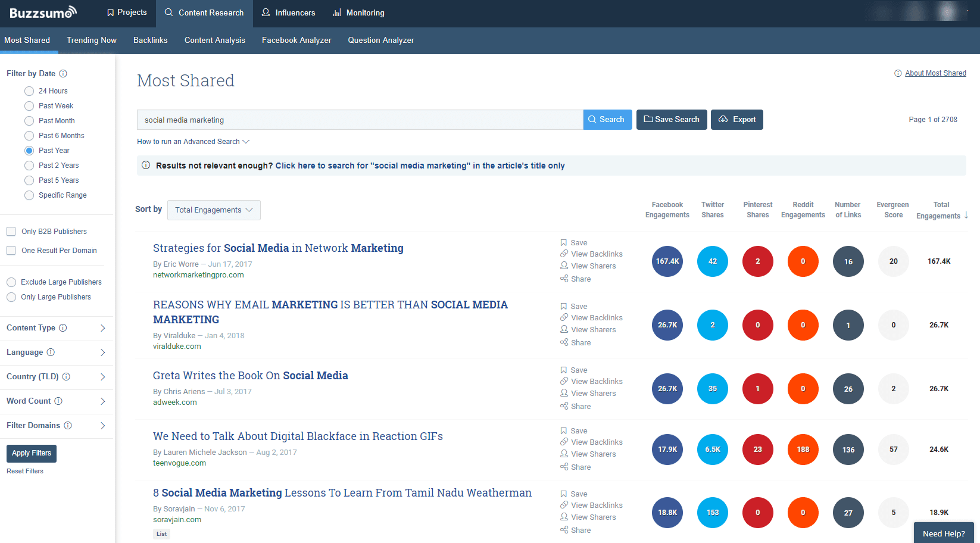Choose Past 5 Years filter

point(29,180)
